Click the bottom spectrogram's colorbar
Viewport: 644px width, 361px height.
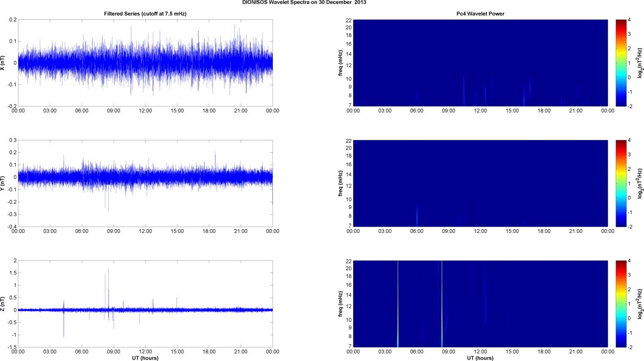tap(620, 304)
